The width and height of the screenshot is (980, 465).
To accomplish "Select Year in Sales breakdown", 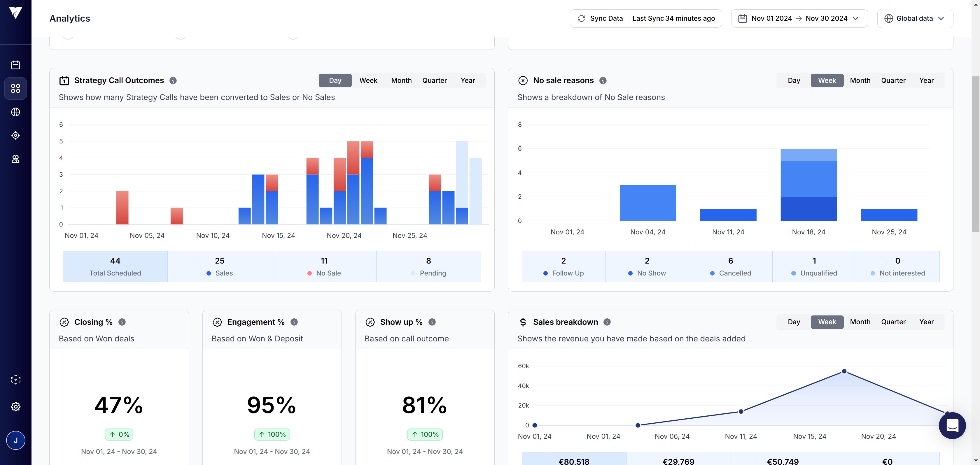I will click(926, 322).
